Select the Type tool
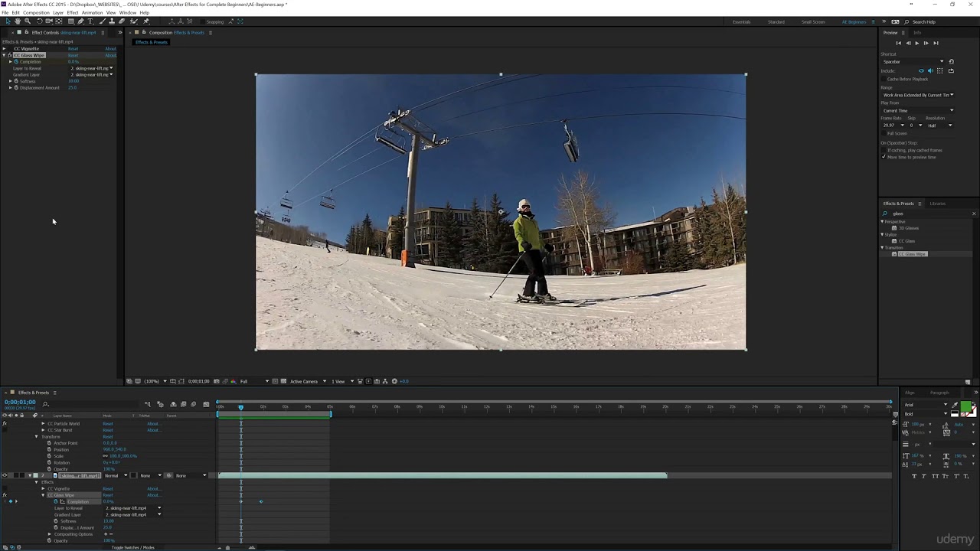The width and height of the screenshot is (980, 551). click(90, 21)
